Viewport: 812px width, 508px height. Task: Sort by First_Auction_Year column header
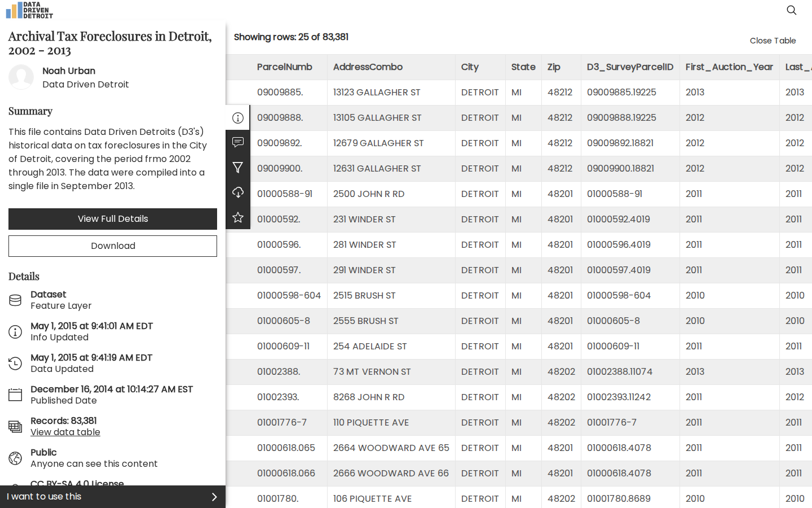coord(729,67)
